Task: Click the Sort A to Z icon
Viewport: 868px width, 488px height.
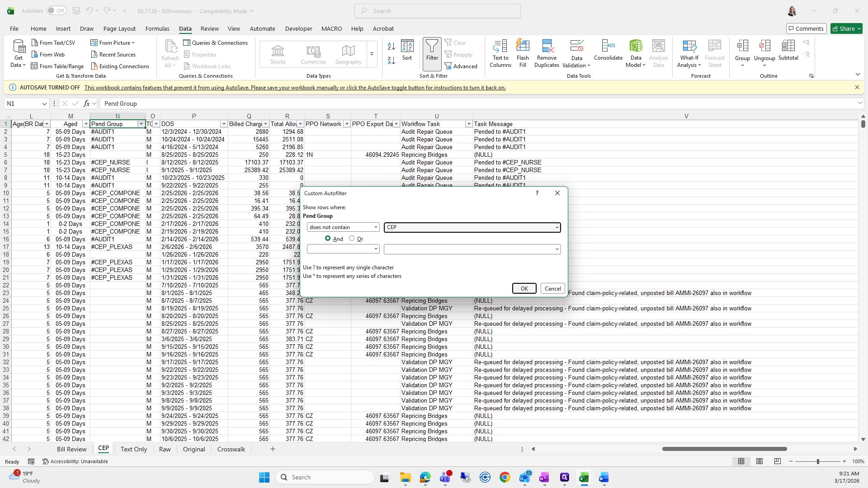Action: point(392,46)
